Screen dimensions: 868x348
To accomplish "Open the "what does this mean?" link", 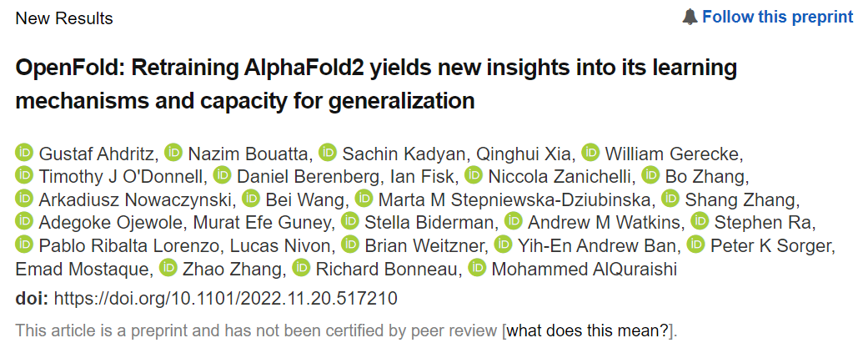I will click(590, 330).
